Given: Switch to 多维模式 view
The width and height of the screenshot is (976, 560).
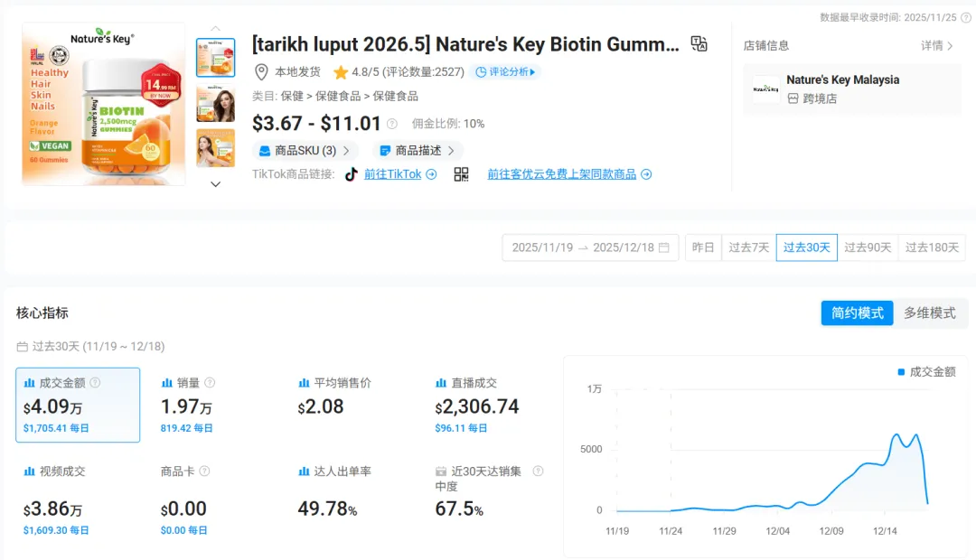Looking at the screenshot, I should (929, 313).
